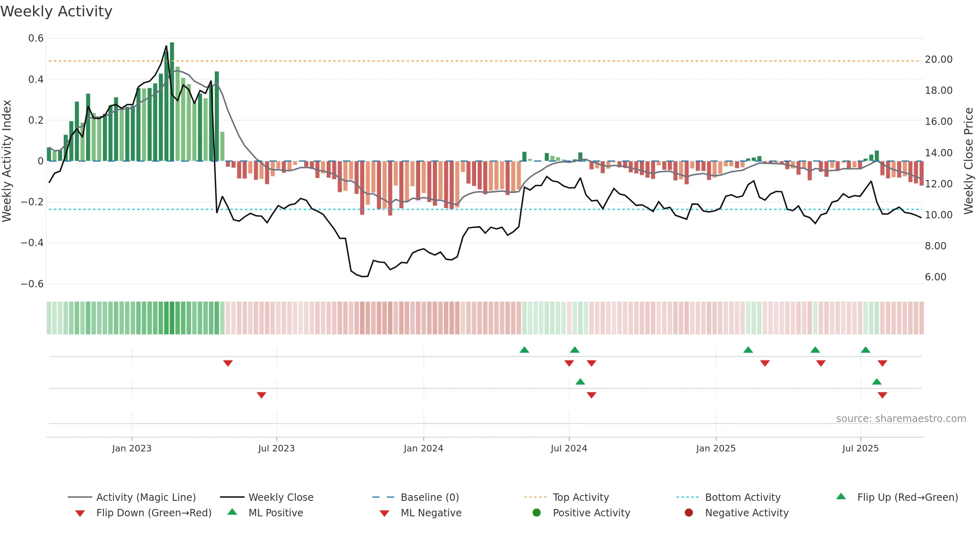
Task: Toggle the Bottom Activity legend entry
Action: click(x=728, y=497)
